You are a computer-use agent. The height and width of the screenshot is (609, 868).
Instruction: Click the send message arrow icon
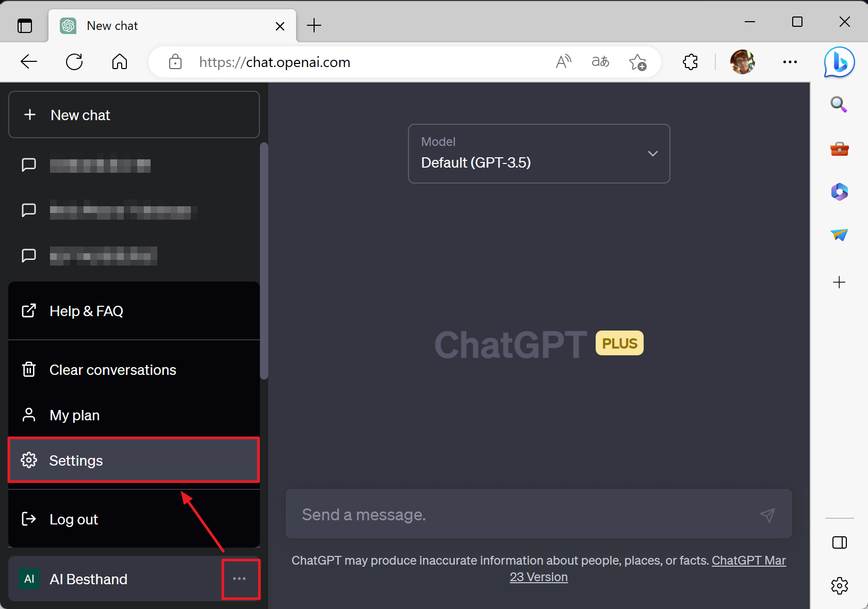767,515
